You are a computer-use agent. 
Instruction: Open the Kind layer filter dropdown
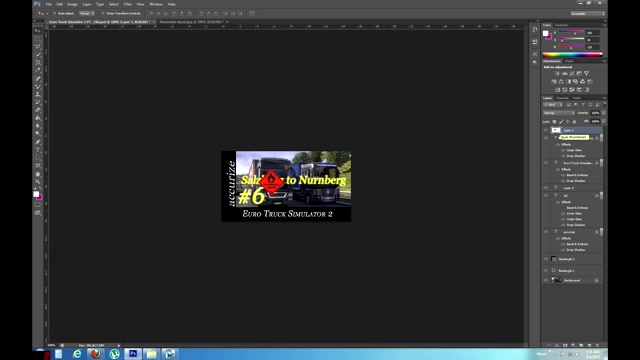coord(553,105)
